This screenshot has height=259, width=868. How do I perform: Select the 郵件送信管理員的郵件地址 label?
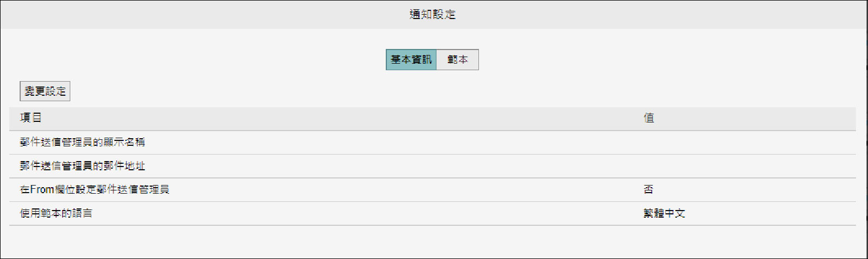[x=82, y=166]
